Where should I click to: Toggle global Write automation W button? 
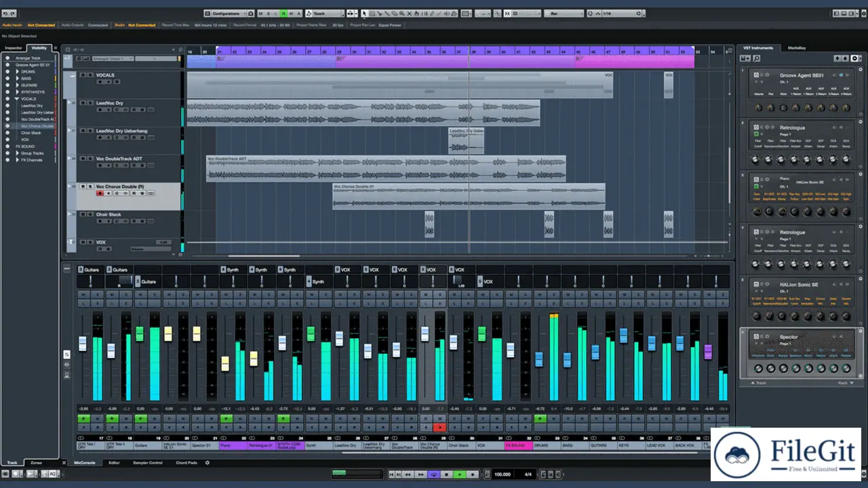click(x=291, y=14)
